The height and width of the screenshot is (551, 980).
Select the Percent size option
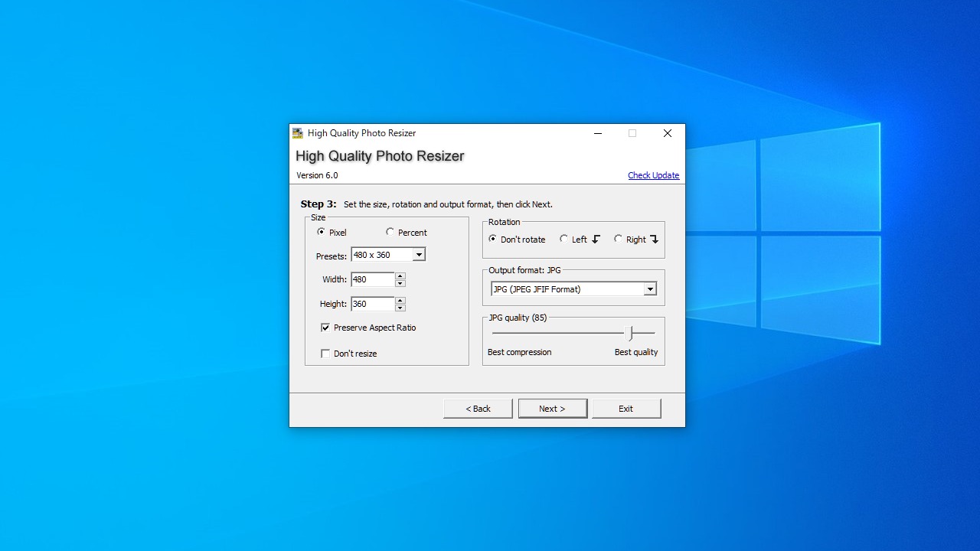pyautogui.click(x=390, y=232)
